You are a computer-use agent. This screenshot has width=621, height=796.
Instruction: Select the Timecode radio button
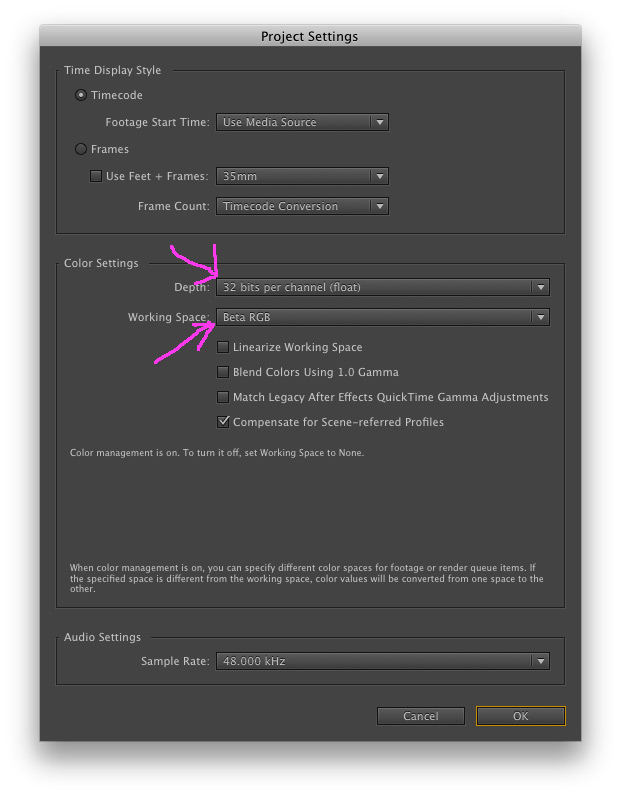pos(81,95)
